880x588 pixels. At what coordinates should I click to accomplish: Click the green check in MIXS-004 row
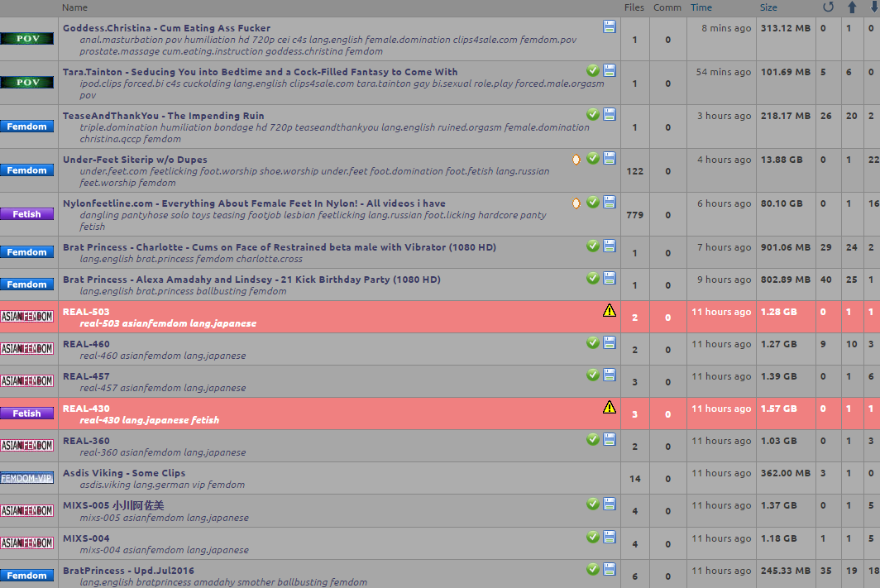593,537
